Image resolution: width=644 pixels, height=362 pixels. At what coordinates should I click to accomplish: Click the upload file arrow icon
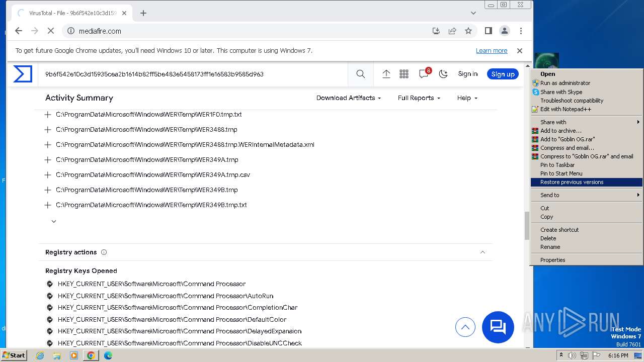pos(386,74)
